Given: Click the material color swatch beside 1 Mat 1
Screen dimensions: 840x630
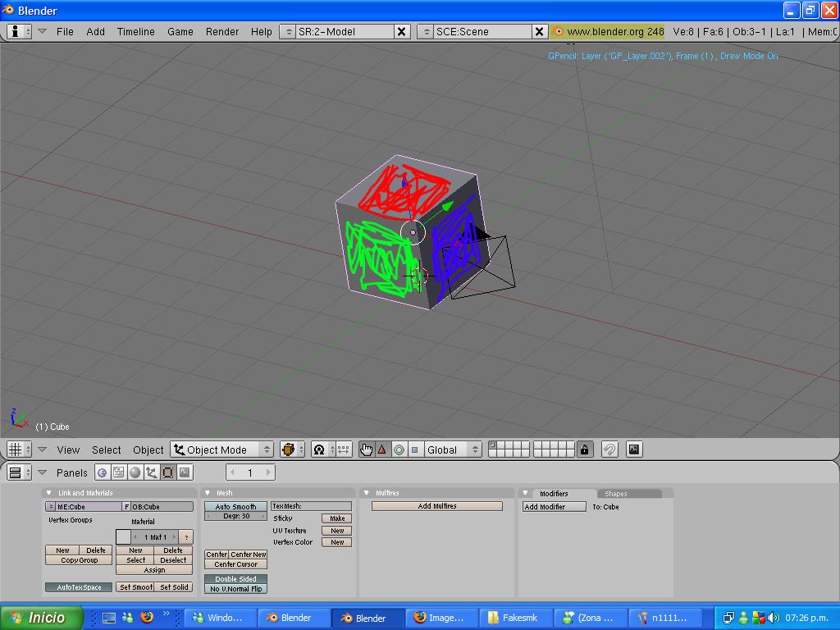Looking at the screenshot, I should click(123, 536).
